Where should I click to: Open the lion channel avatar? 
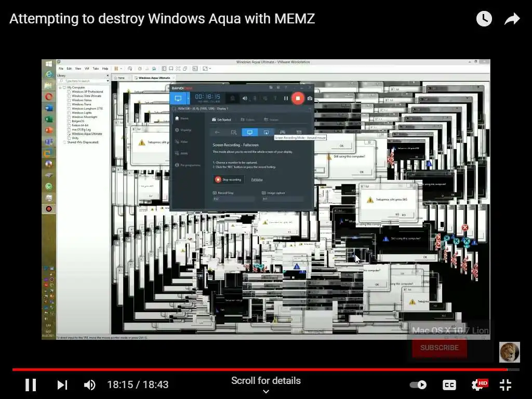pyautogui.click(x=509, y=352)
